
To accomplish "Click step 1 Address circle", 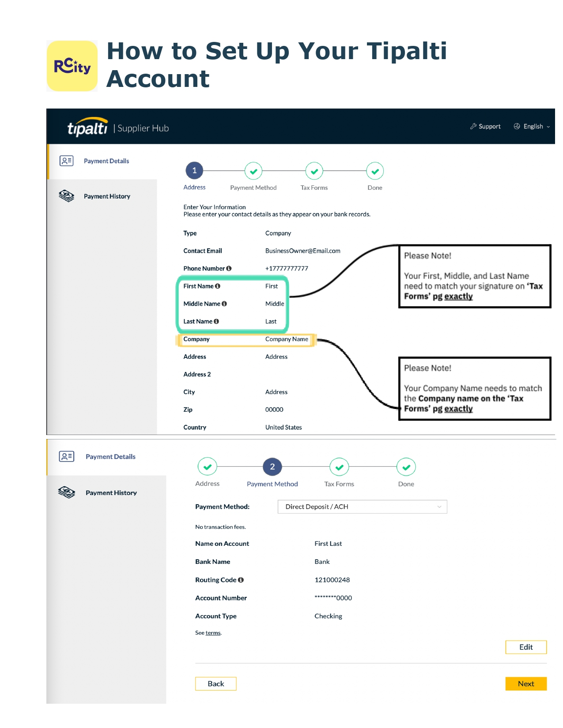I will (194, 171).
